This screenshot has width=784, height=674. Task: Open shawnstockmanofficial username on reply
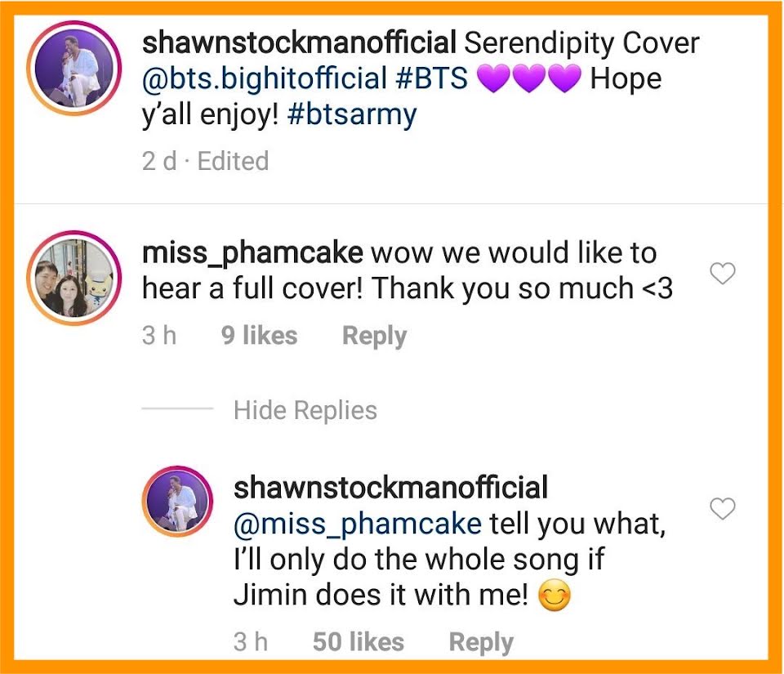point(390,488)
